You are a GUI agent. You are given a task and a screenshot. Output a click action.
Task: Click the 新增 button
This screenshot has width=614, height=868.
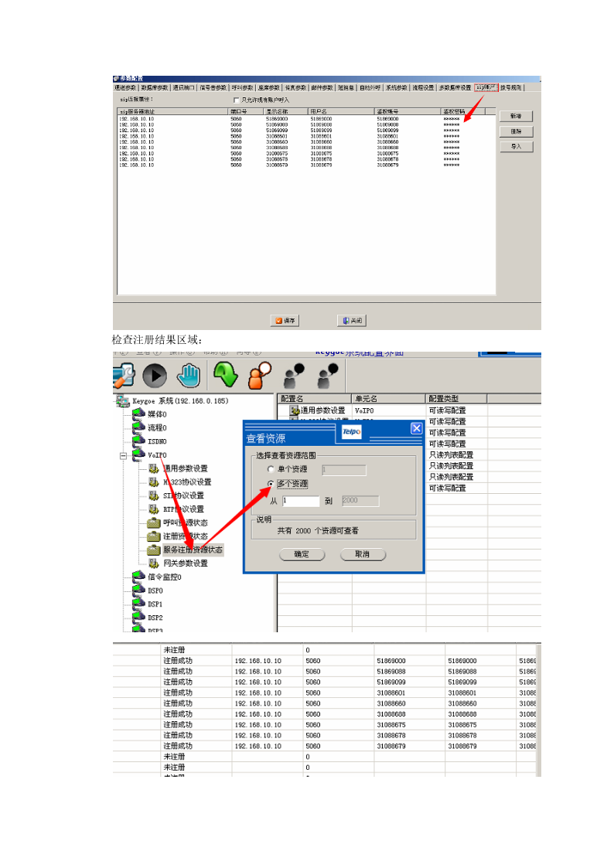coord(516,116)
